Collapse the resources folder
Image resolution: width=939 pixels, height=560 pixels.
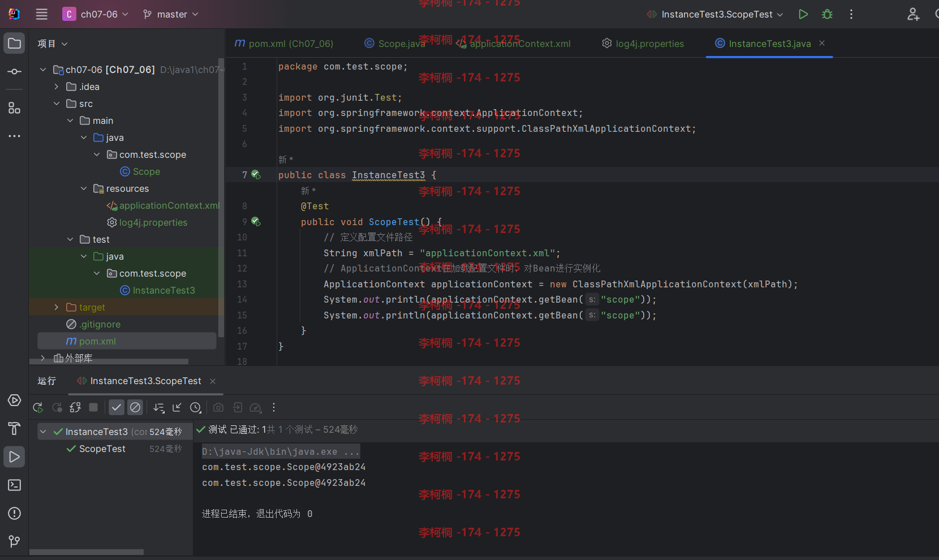click(83, 188)
